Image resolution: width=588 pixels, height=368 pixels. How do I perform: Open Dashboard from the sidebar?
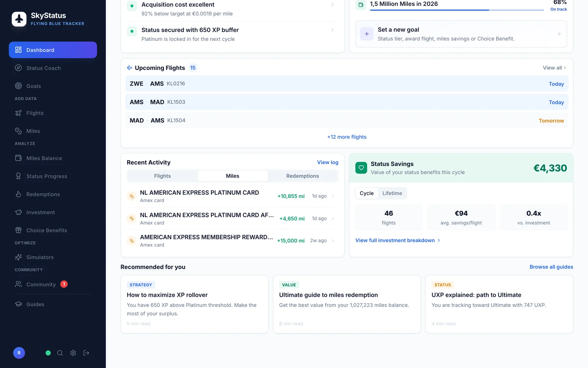tap(53, 50)
